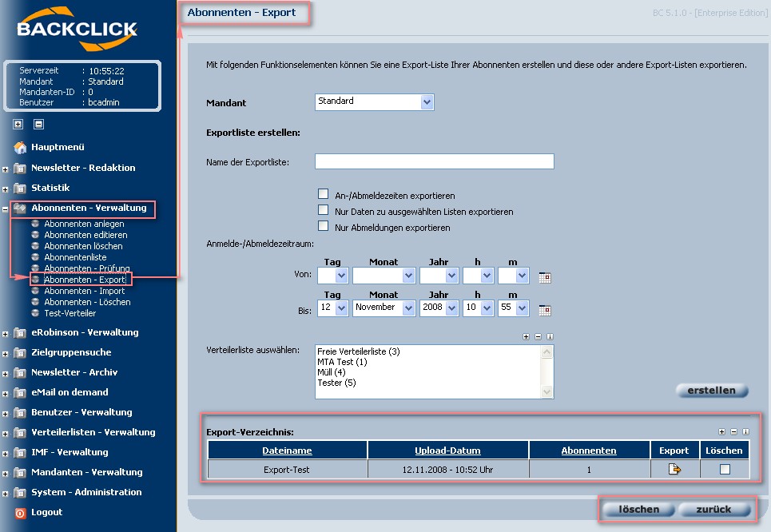
Task: Open Abonnenten anlegen menu entry
Action: 84,224
